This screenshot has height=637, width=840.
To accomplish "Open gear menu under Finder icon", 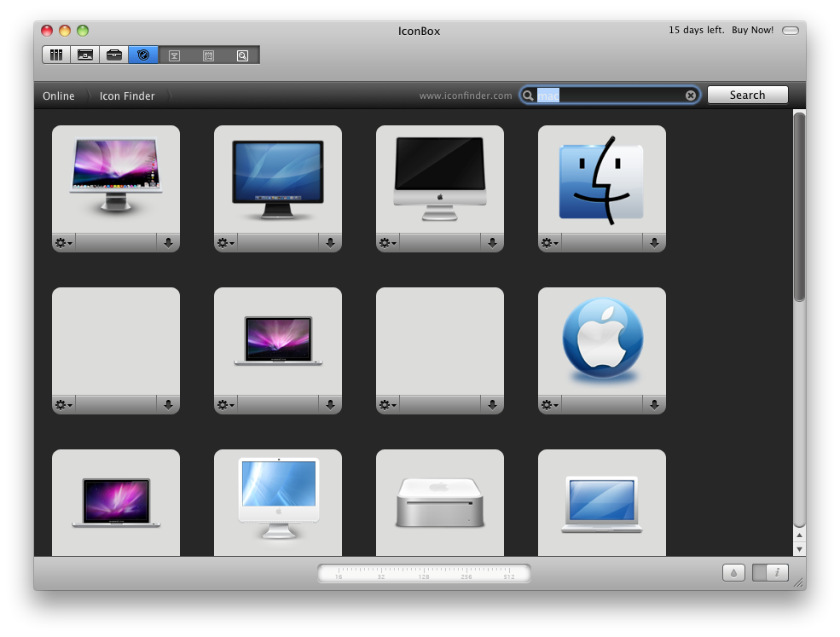I will [x=550, y=243].
